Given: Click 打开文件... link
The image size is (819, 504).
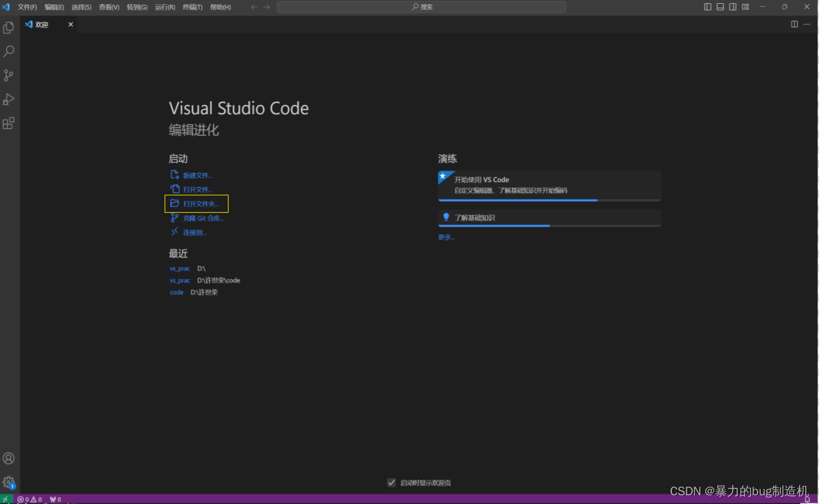Looking at the screenshot, I should [x=191, y=190].
